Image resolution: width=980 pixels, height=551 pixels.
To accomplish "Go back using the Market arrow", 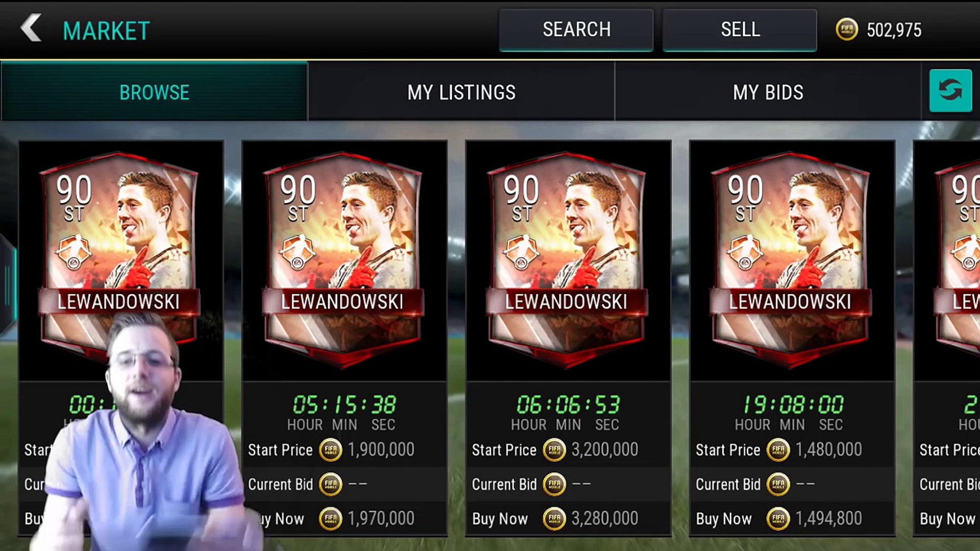I will tap(31, 28).
